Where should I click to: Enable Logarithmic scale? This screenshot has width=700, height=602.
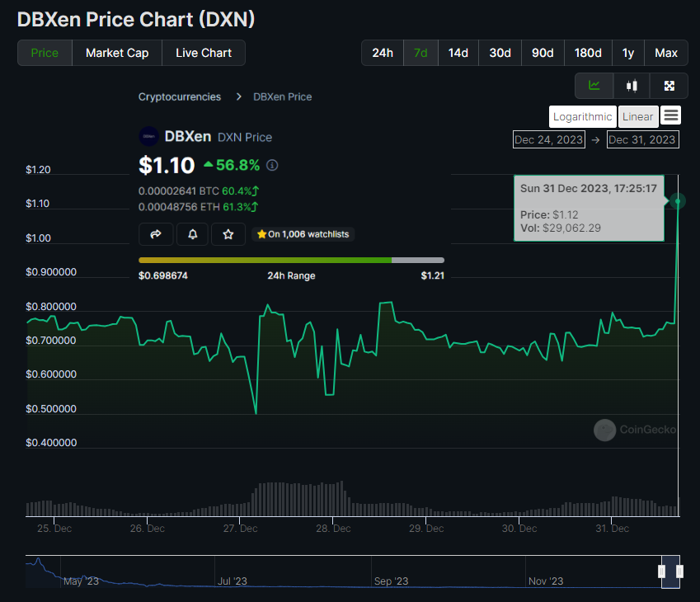coord(583,116)
